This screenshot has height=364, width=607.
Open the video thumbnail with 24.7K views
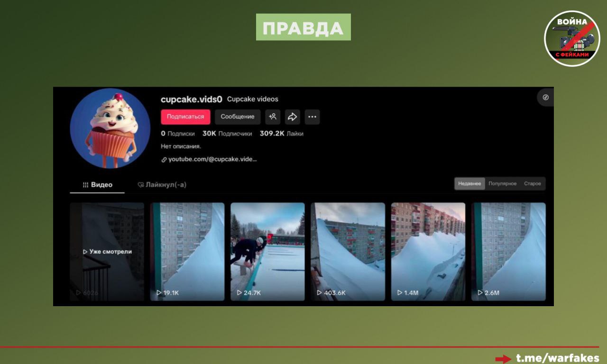tap(267, 251)
